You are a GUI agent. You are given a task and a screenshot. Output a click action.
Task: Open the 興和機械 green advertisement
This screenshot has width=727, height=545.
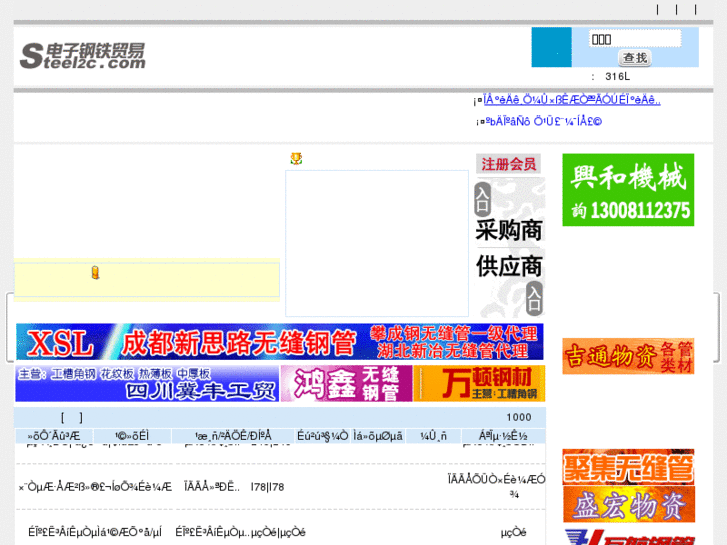[628, 190]
